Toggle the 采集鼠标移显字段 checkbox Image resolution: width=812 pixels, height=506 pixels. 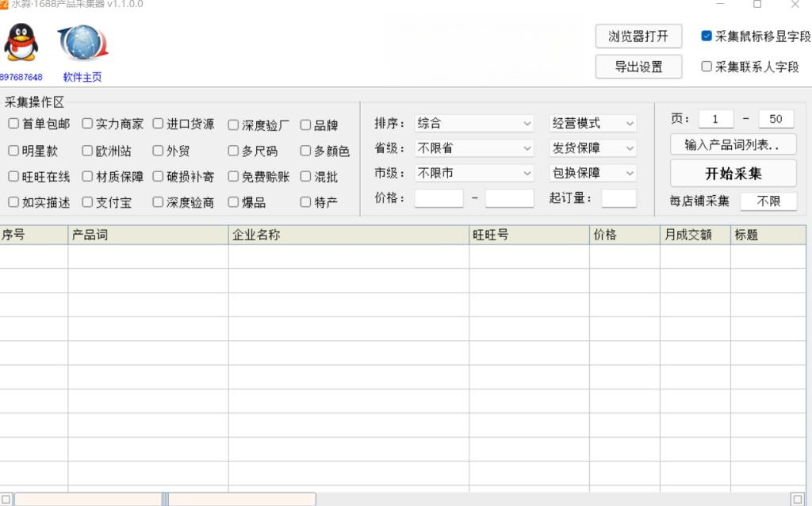pyautogui.click(x=707, y=36)
